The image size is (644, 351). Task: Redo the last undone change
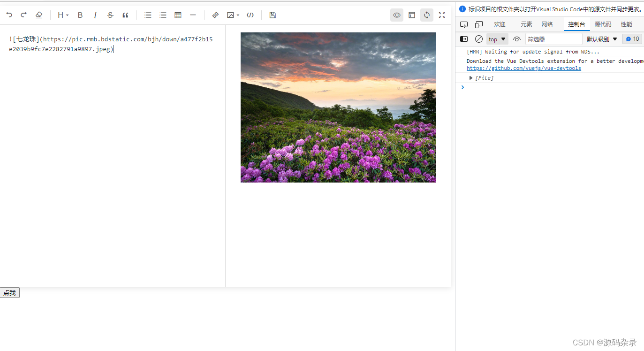click(24, 15)
